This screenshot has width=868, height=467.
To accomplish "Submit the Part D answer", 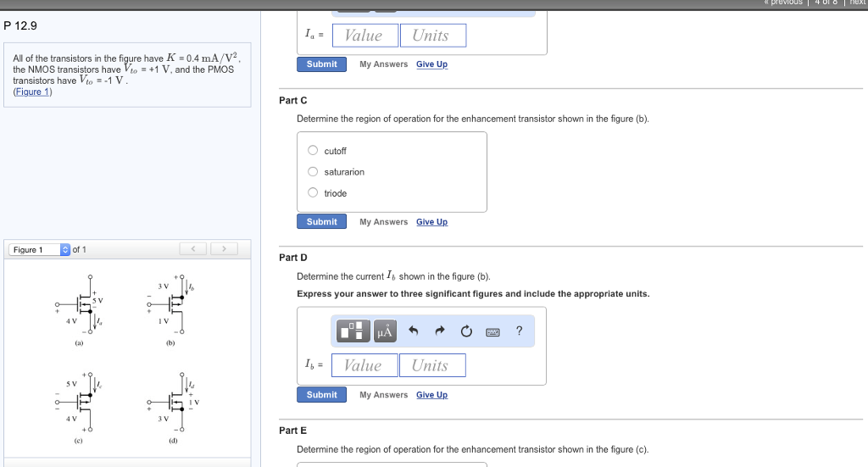I will pos(321,394).
